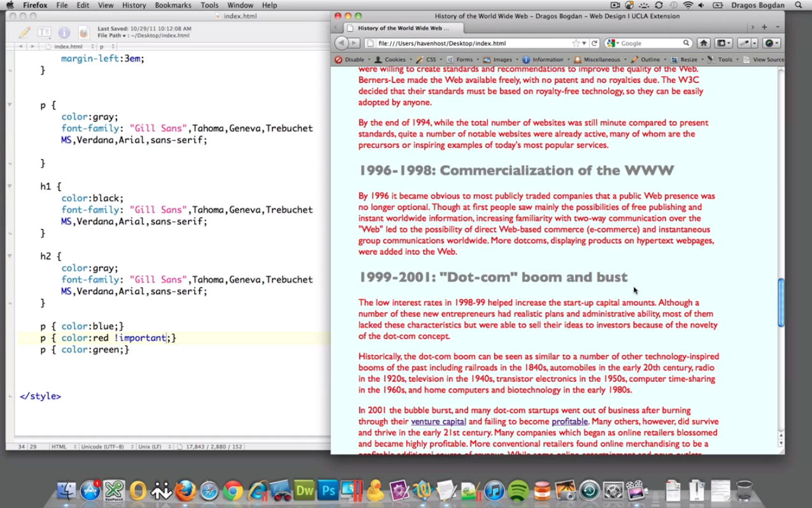Reload the page in Firefox
The image size is (812, 508).
(x=594, y=43)
